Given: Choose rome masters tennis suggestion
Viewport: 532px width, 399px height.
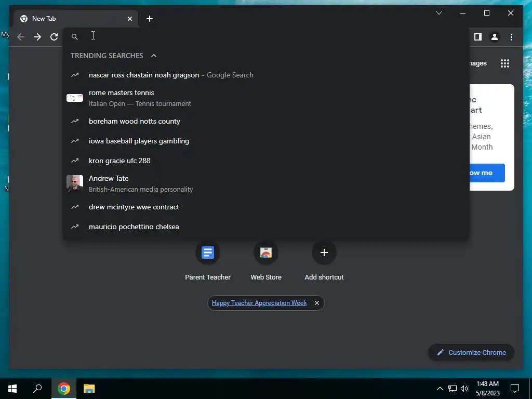Looking at the screenshot, I should (x=266, y=98).
